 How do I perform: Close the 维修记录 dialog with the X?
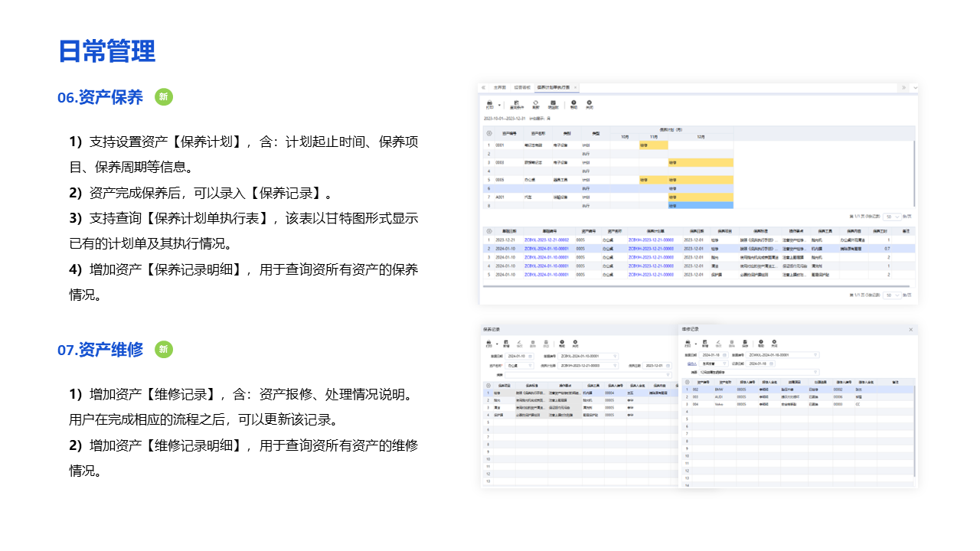910,329
